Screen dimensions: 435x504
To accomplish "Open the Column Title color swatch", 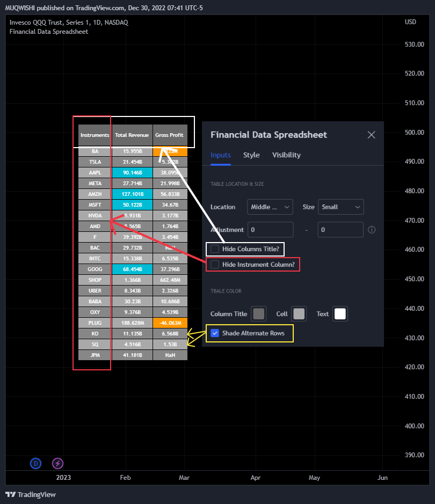I will (x=258, y=313).
